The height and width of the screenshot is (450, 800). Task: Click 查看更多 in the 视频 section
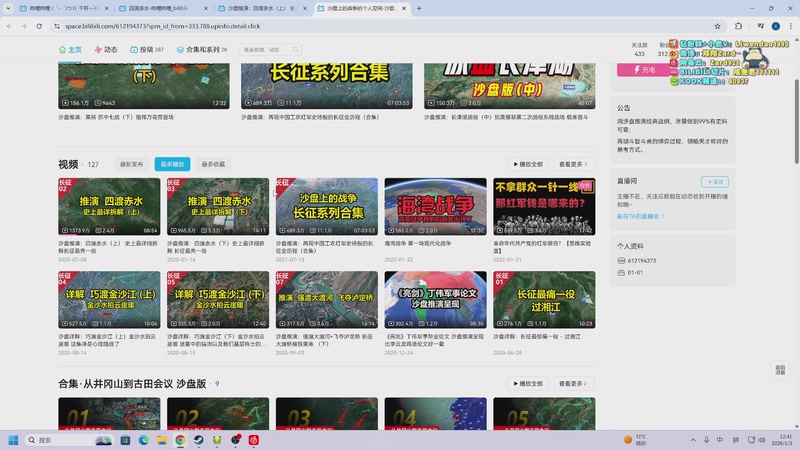click(573, 164)
